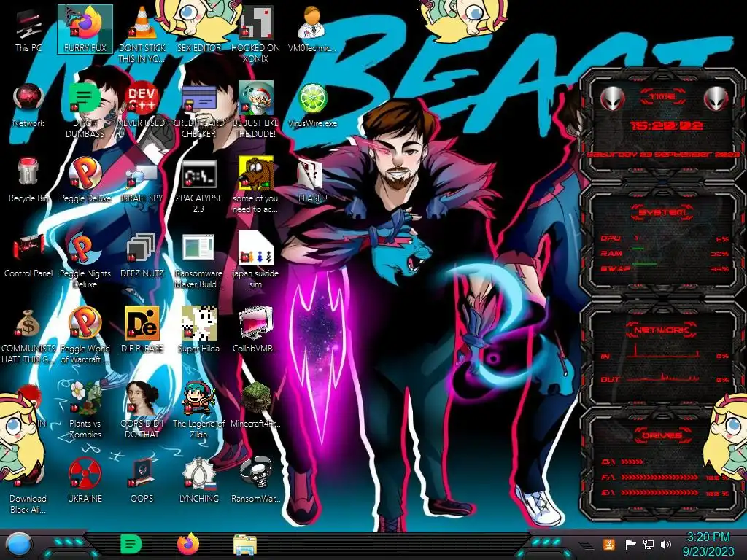Viewport: 747px width, 560px height.
Task: Open the Network desktop icon
Action: coord(28,105)
